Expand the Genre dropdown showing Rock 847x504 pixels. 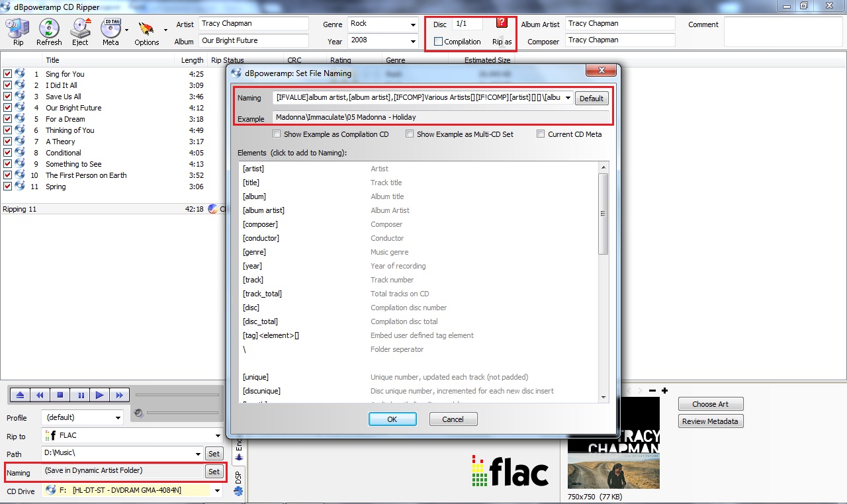[x=412, y=24]
